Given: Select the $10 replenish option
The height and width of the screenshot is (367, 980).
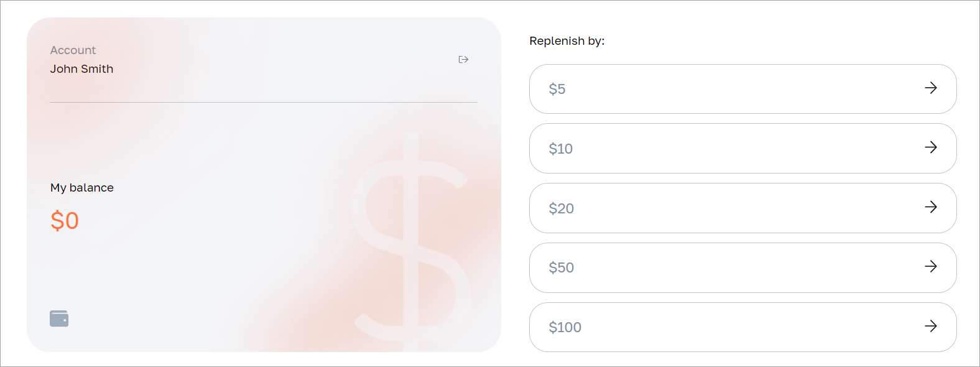Looking at the screenshot, I should pyautogui.click(x=742, y=148).
